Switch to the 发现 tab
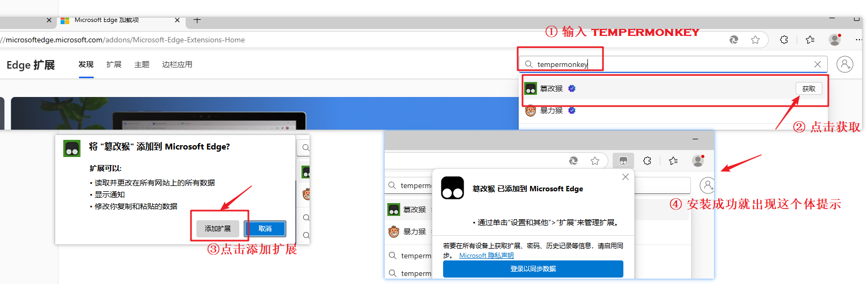The image size is (868, 284). [86, 64]
